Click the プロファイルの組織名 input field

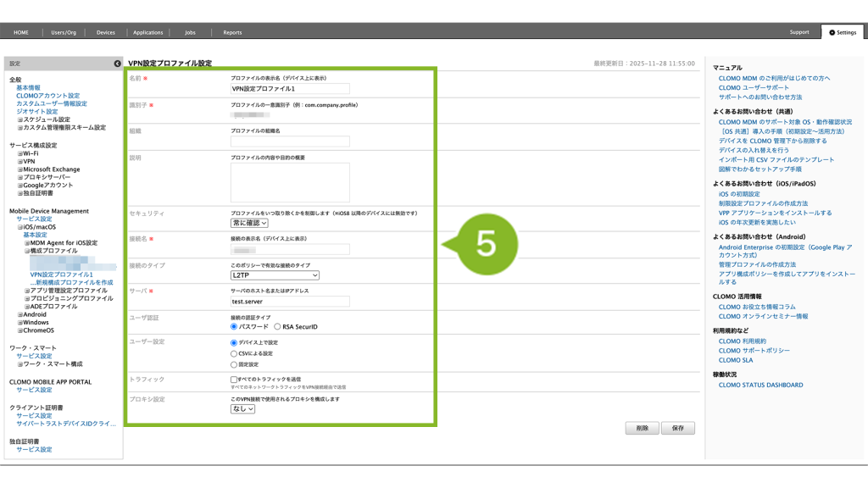point(290,141)
